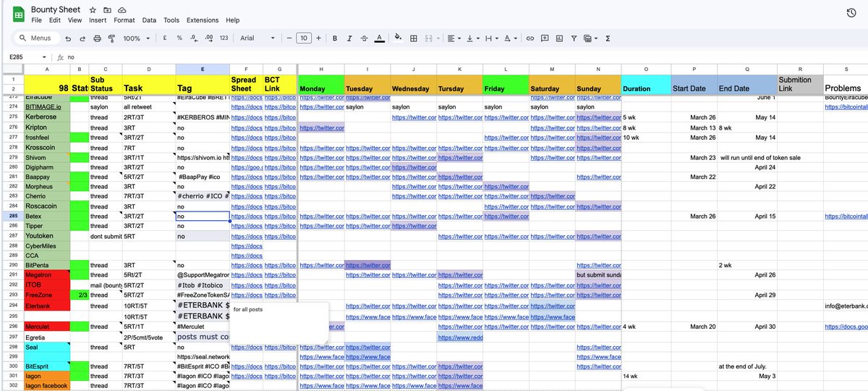This screenshot has width=868, height=391.
Task: Edit the font size field
Action: [304, 38]
